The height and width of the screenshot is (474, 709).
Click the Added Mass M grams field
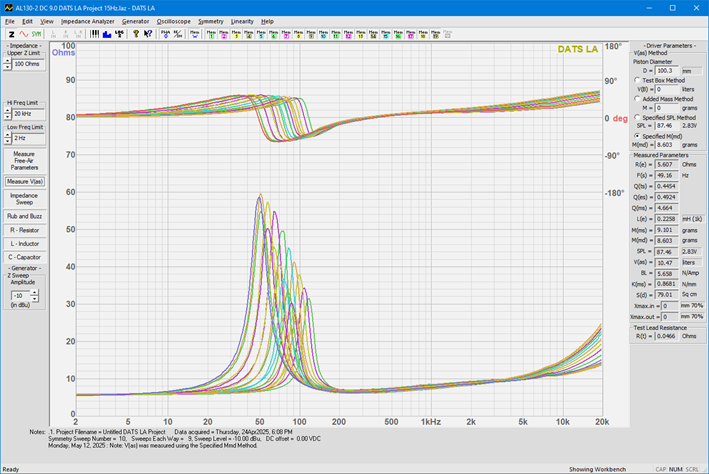pos(666,108)
